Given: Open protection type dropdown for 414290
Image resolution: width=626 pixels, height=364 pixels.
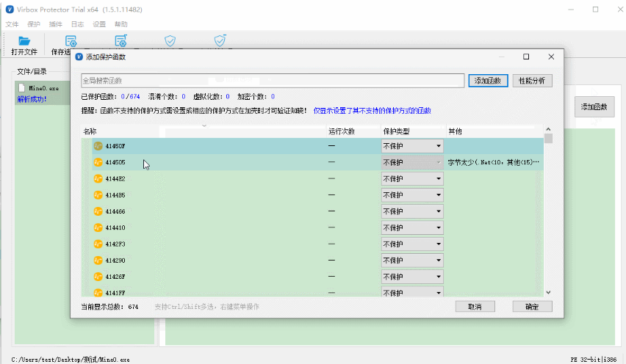Looking at the screenshot, I should click(412, 261).
